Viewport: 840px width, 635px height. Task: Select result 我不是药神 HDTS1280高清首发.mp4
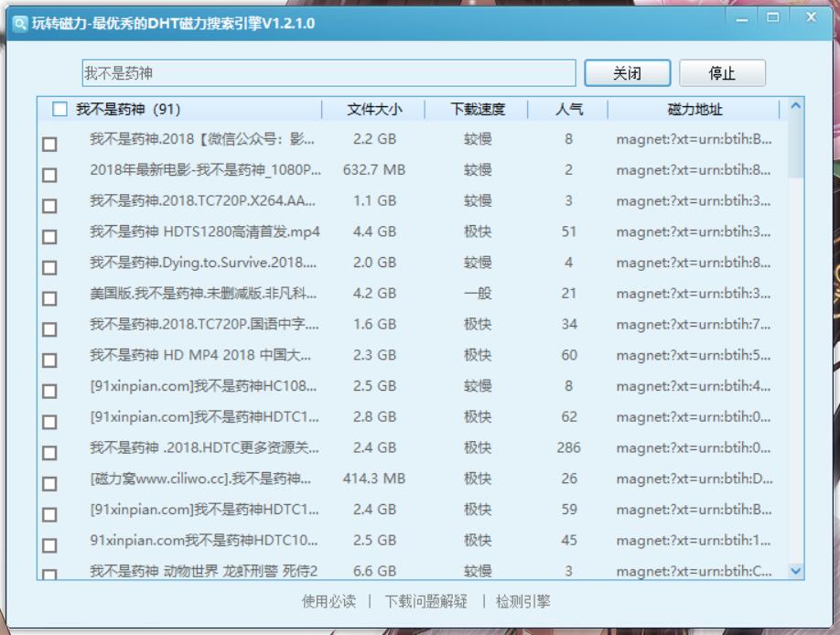(x=205, y=231)
